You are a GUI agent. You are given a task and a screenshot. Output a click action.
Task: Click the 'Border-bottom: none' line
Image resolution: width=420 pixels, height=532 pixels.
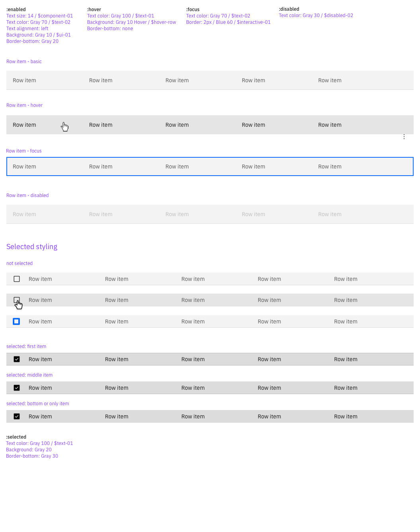click(110, 29)
